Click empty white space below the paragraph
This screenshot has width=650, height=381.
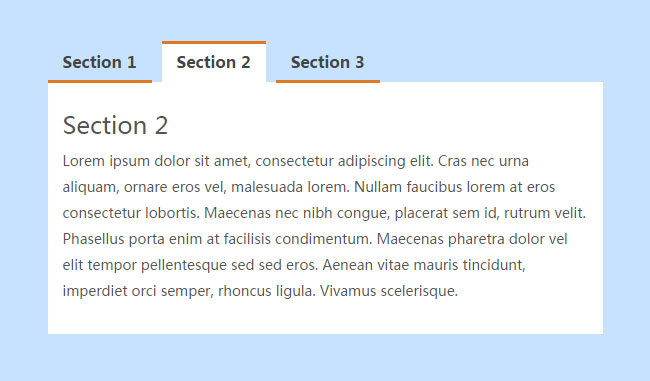pyautogui.click(x=325, y=317)
